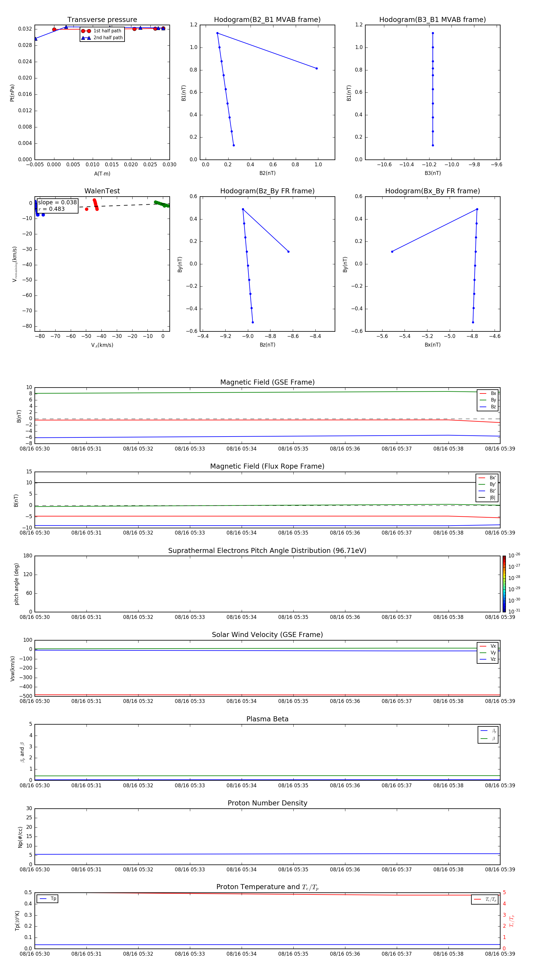Image resolution: width=535 pixels, height=980 pixels.
Task: Click the Vz legend entry in velocity plot
Action: [488, 659]
